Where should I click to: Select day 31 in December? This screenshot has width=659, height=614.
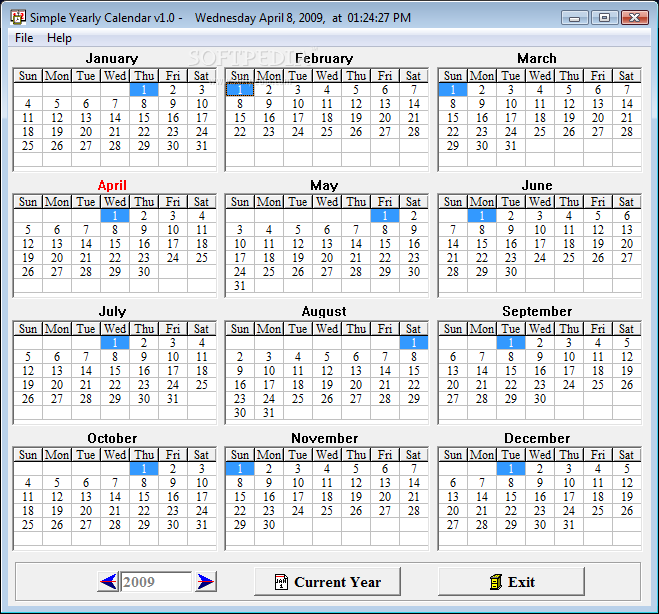point(569,525)
